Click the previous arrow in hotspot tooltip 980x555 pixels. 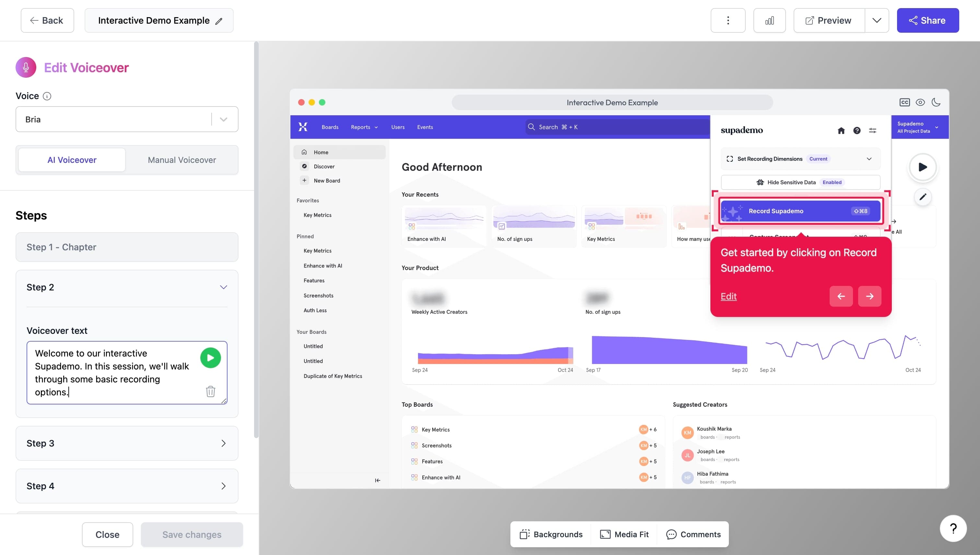click(841, 296)
